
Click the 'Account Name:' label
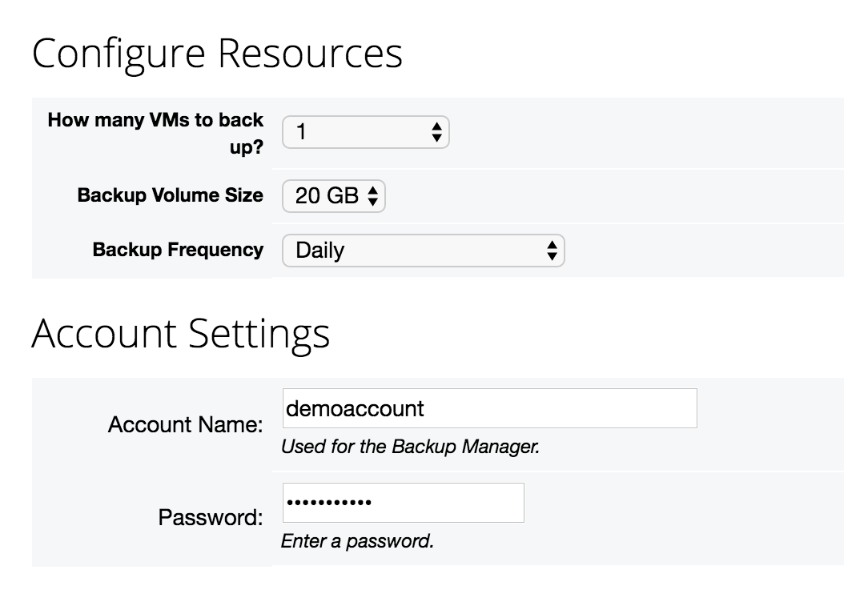click(x=185, y=424)
